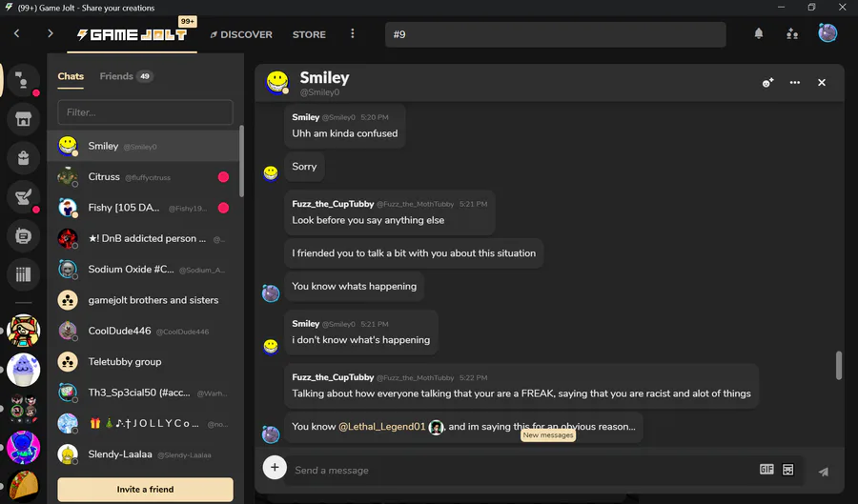Click the 'Sorry' message bubble

click(304, 166)
